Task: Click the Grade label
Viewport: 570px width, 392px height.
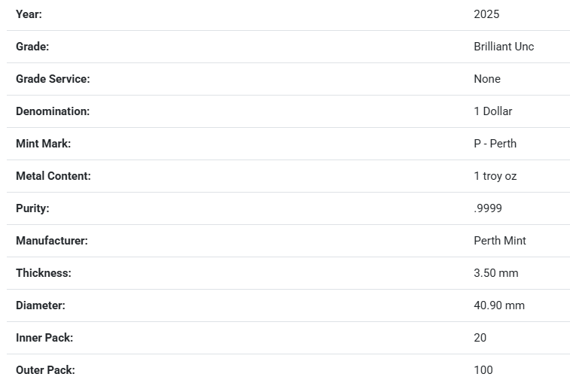Action: click(x=32, y=47)
